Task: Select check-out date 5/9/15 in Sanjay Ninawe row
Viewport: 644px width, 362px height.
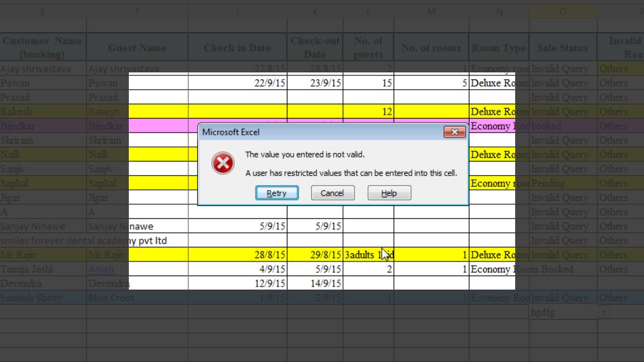Action: click(x=315, y=226)
